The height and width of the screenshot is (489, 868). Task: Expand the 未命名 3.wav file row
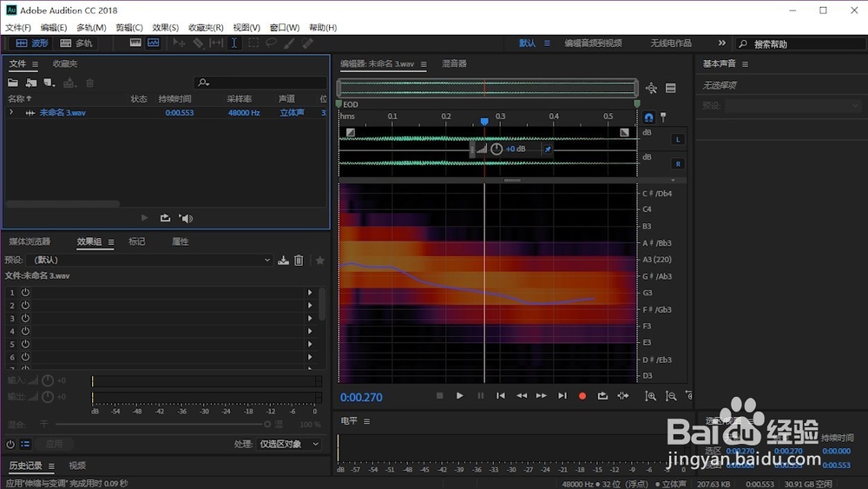[x=11, y=112]
